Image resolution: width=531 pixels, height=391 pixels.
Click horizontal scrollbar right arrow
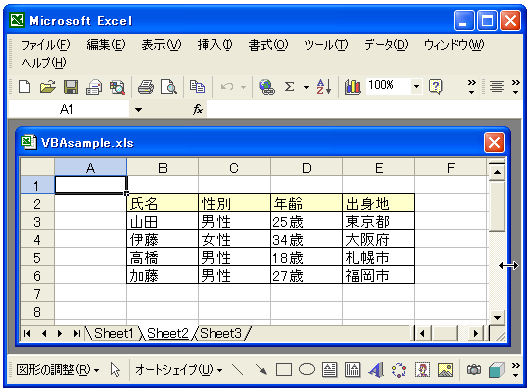point(476,334)
